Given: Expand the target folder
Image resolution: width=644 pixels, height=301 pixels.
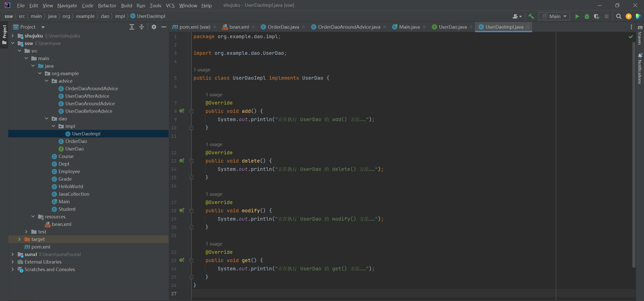Looking at the screenshot, I should 19,239.
